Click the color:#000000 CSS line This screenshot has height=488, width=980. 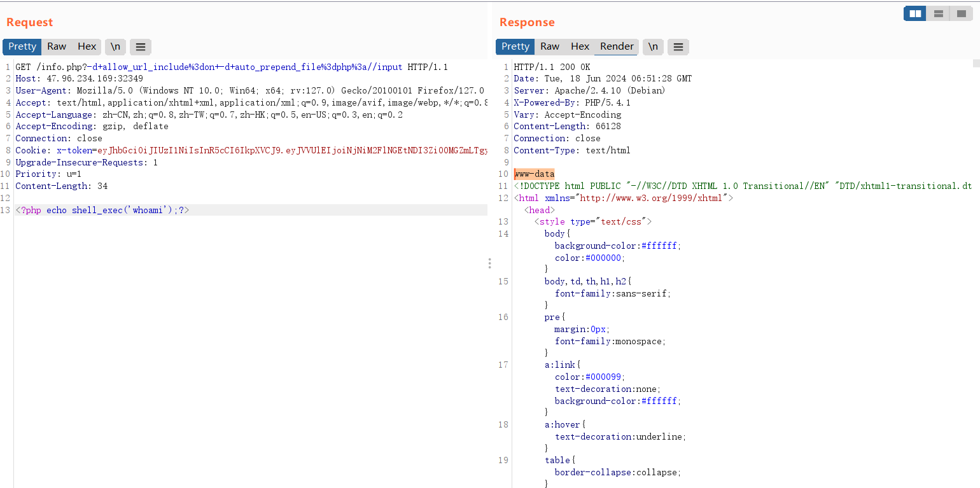589,258
